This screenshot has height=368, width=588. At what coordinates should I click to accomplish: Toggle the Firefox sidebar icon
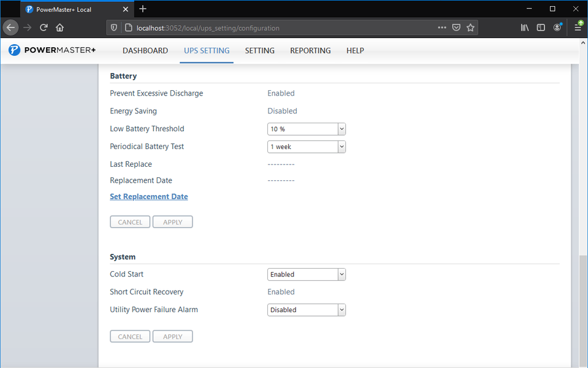(541, 28)
